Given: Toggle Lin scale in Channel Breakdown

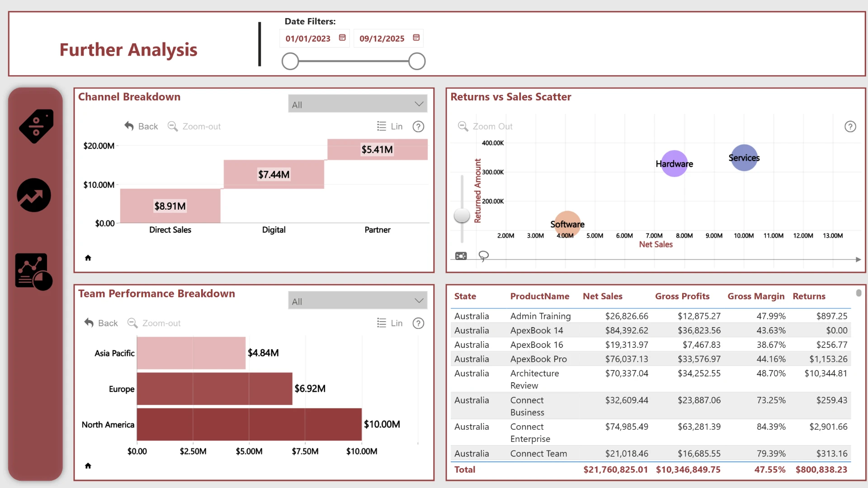Looking at the screenshot, I should tap(390, 126).
